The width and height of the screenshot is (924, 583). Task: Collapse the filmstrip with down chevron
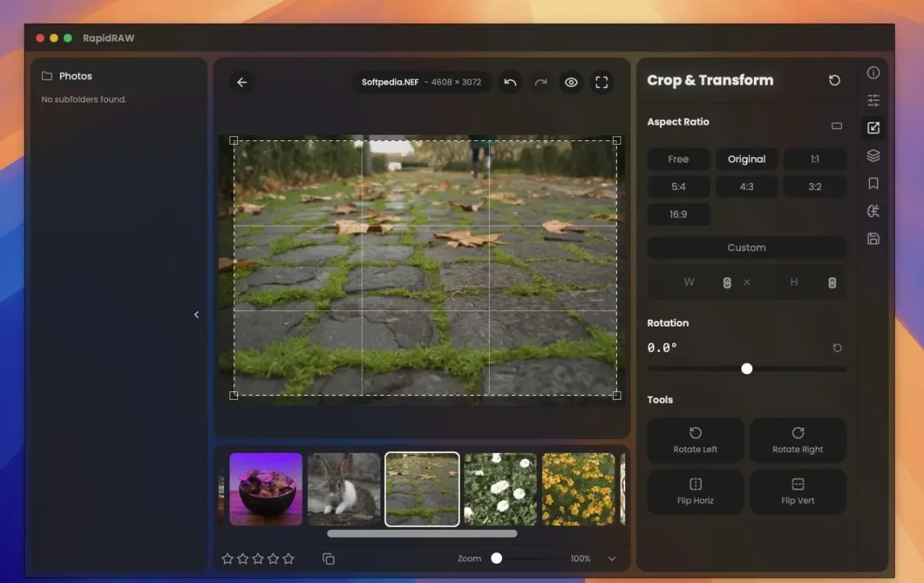pos(612,558)
